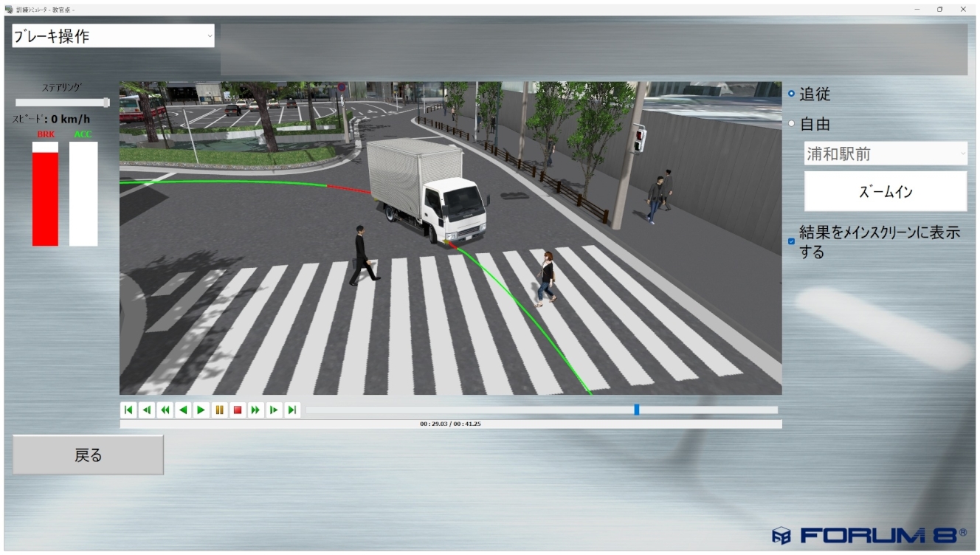Screen dimensions: 980x555
Task: Stop playback with the red square
Action: coord(238,410)
